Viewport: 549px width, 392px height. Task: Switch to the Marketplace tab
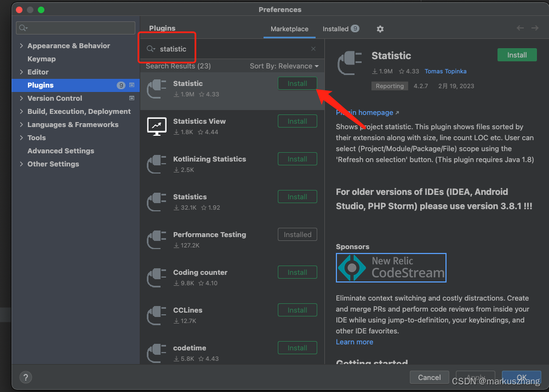[289, 29]
